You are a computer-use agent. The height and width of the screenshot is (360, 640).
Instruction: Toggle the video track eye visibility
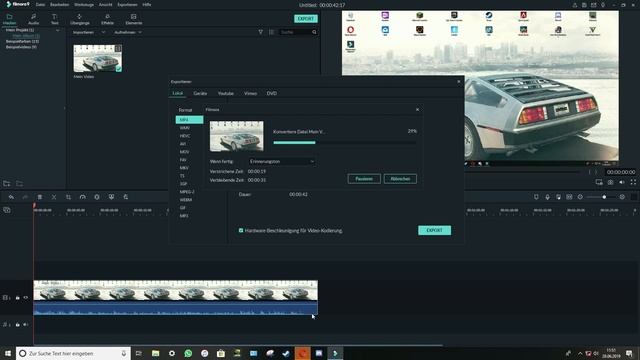pos(26,298)
